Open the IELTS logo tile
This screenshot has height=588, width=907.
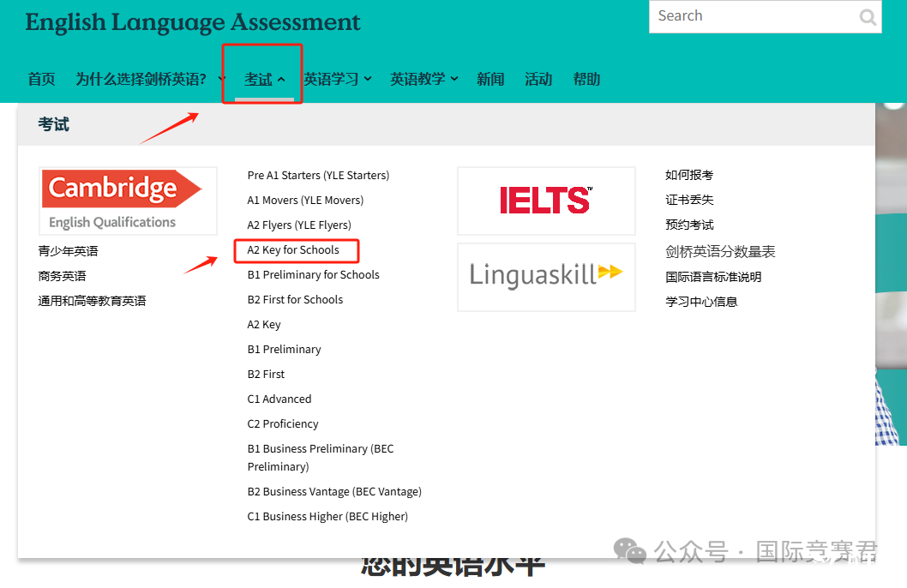click(546, 201)
